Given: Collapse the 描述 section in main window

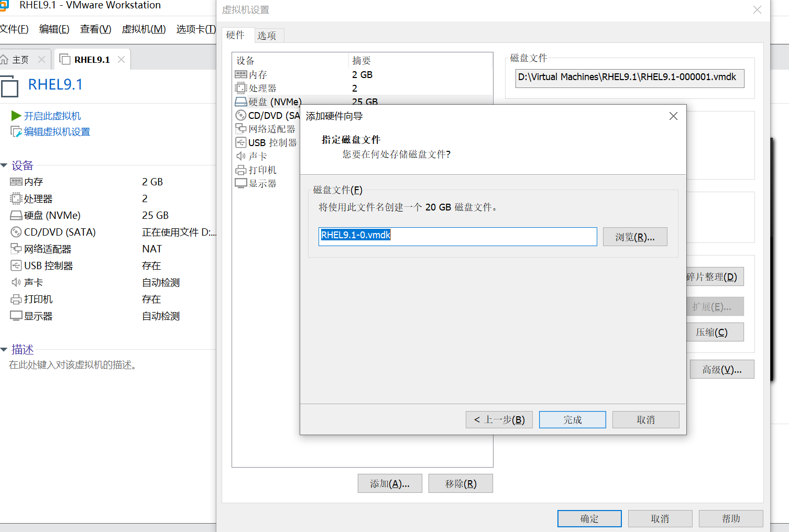Looking at the screenshot, I should tap(4, 349).
